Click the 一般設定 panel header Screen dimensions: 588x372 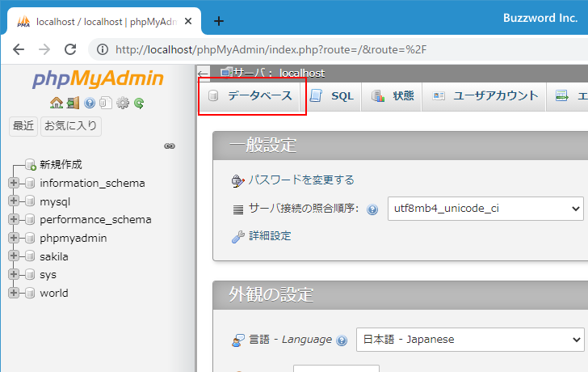click(x=400, y=146)
